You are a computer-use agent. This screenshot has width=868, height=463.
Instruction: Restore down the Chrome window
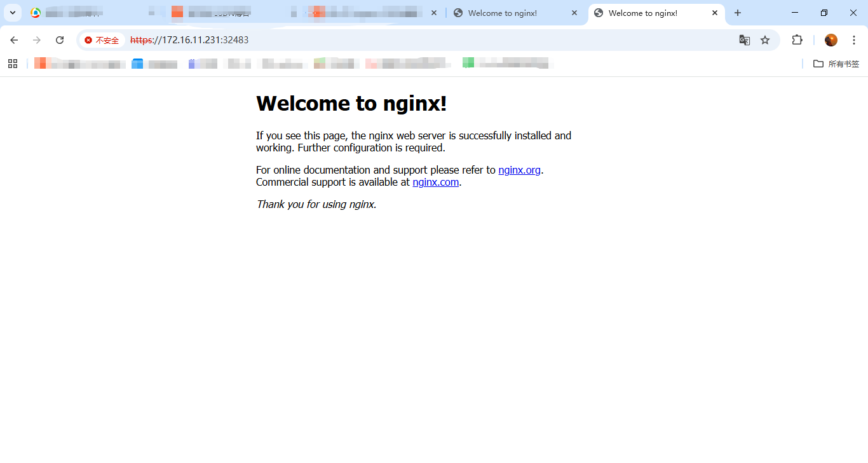point(824,13)
